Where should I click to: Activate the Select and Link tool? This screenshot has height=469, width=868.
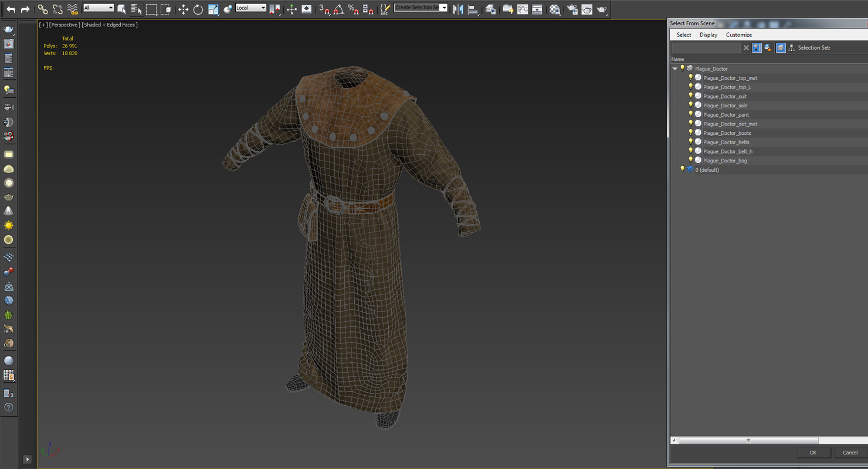(x=43, y=9)
